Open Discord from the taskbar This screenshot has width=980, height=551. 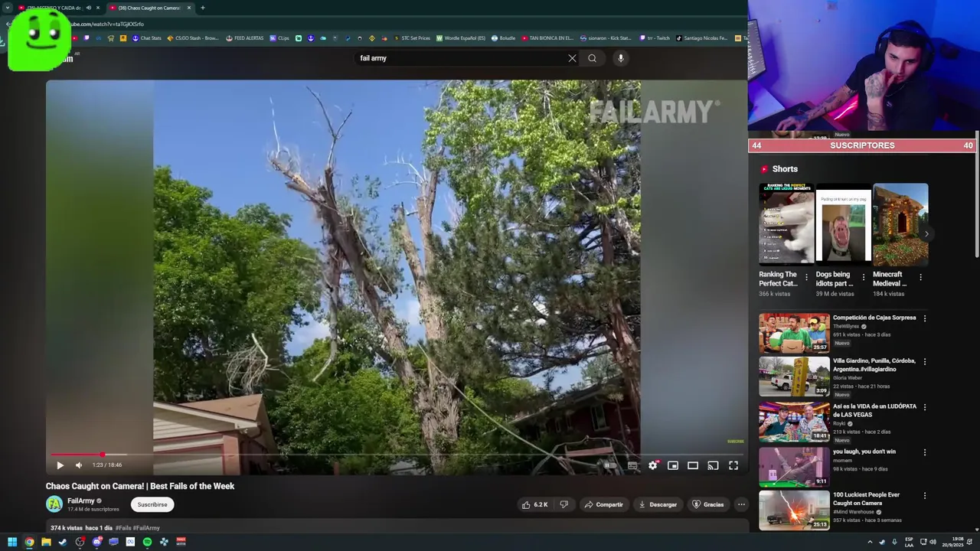pos(97,542)
